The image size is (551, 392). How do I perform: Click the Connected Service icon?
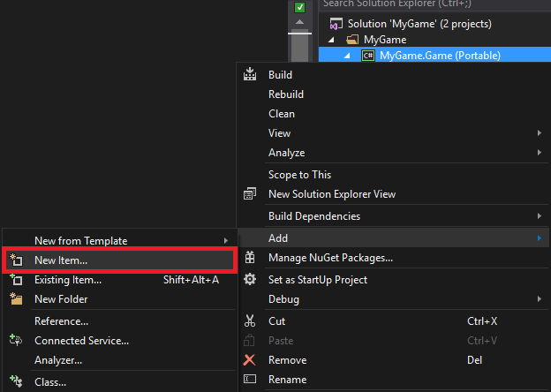point(16,340)
